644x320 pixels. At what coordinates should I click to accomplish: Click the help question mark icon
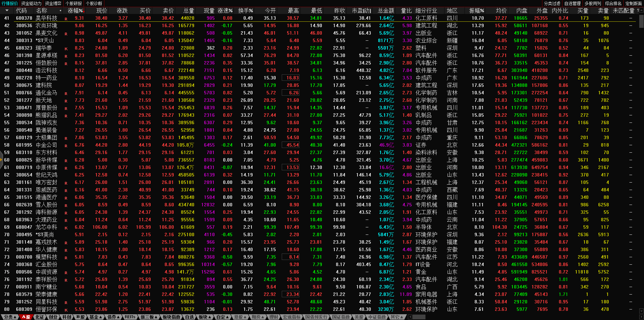638,11
